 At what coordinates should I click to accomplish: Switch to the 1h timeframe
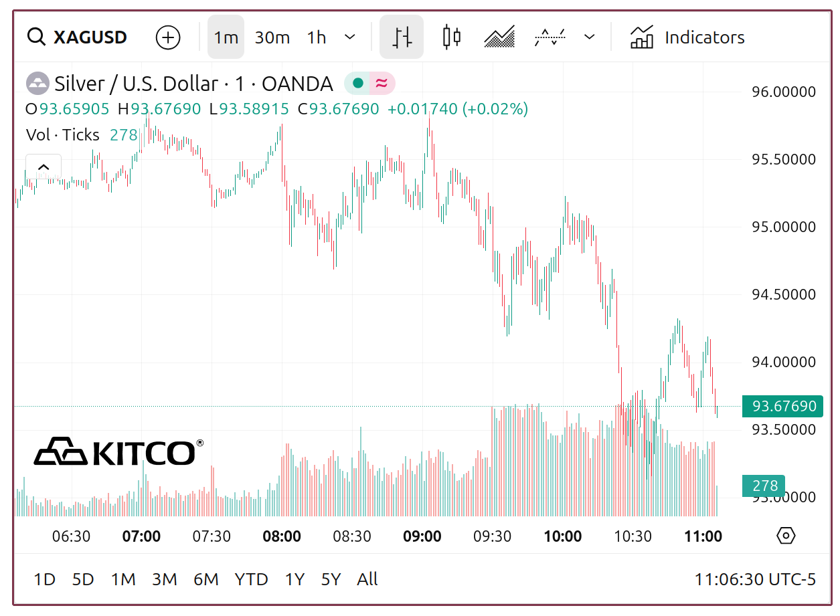click(317, 37)
